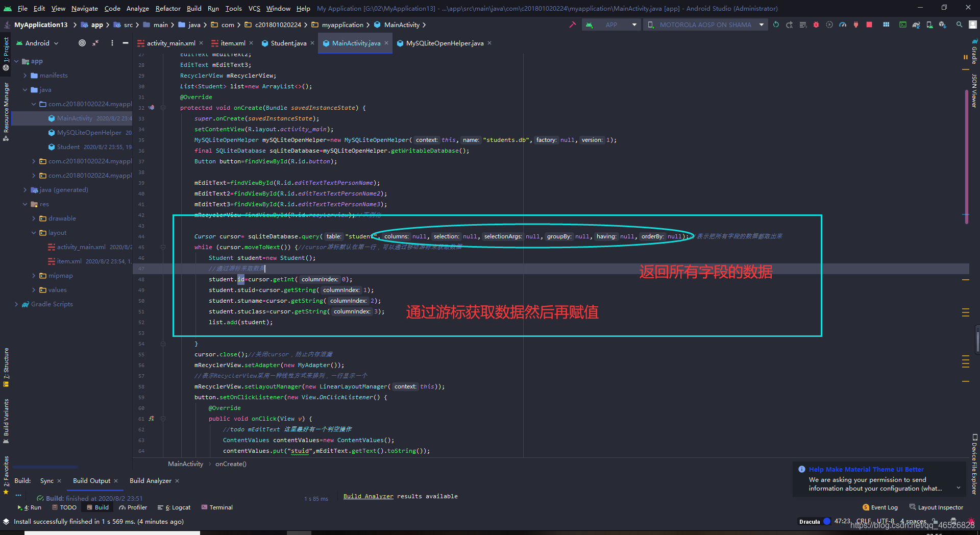Click the user account avatar icon
The image size is (980, 535).
tap(973, 25)
